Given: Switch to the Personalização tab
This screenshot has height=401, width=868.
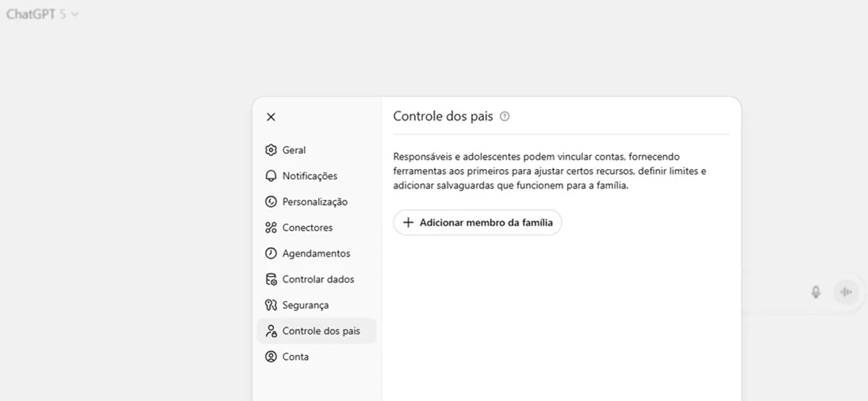Looking at the screenshot, I should tap(315, 202).
